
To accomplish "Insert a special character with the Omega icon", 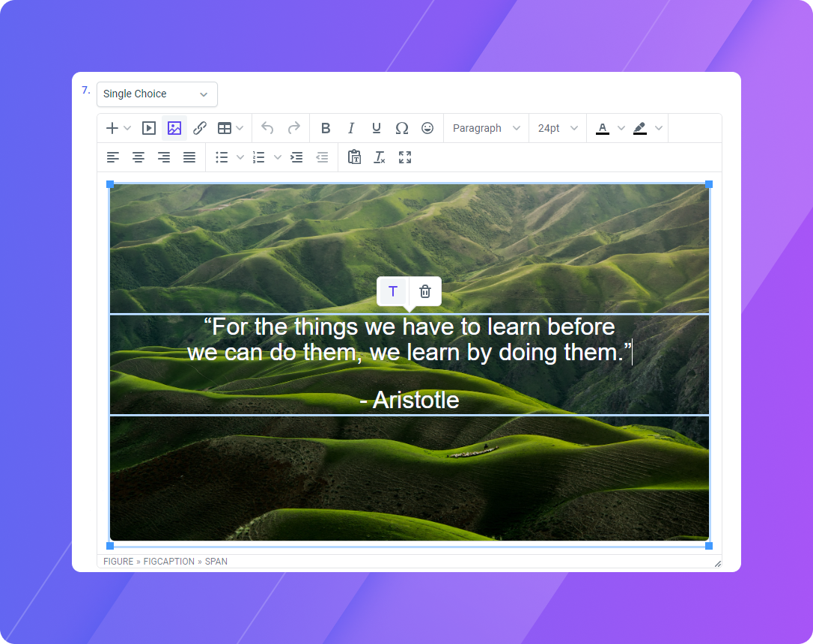I will click(x=402, y=128).
